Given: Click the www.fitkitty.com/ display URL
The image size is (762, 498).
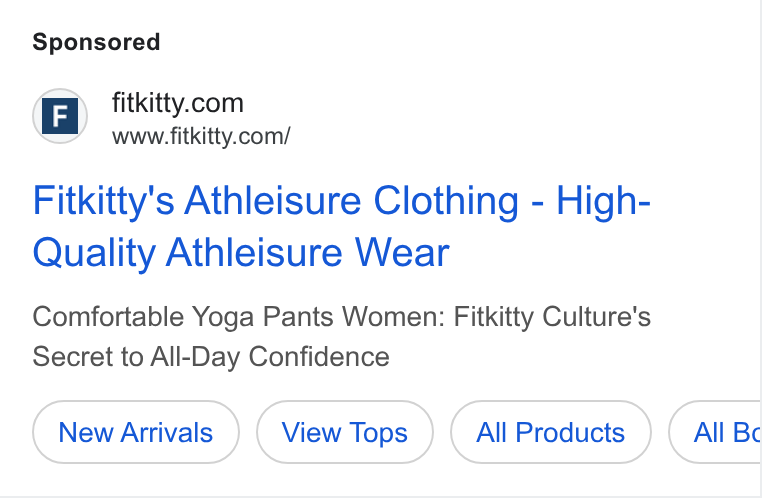Looking at the screenshot, I should point(201,136).
